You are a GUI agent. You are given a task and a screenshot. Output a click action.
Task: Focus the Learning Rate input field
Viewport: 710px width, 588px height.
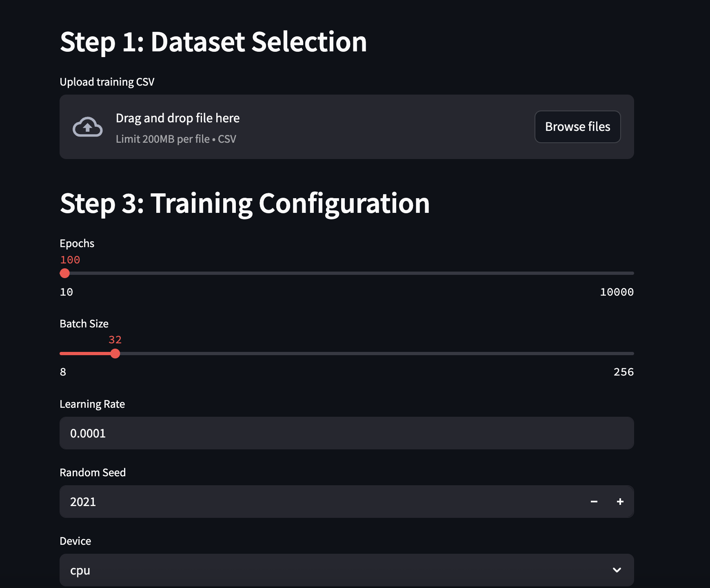click(x=346, y=433)
